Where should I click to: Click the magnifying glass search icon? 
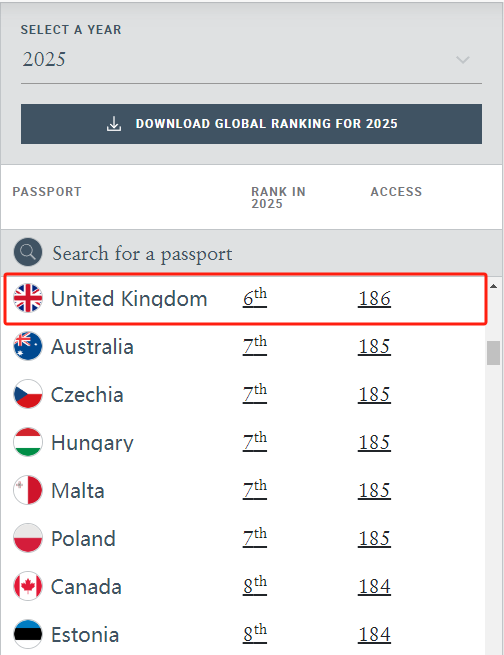pyautogui.click(x=28, y=252)
